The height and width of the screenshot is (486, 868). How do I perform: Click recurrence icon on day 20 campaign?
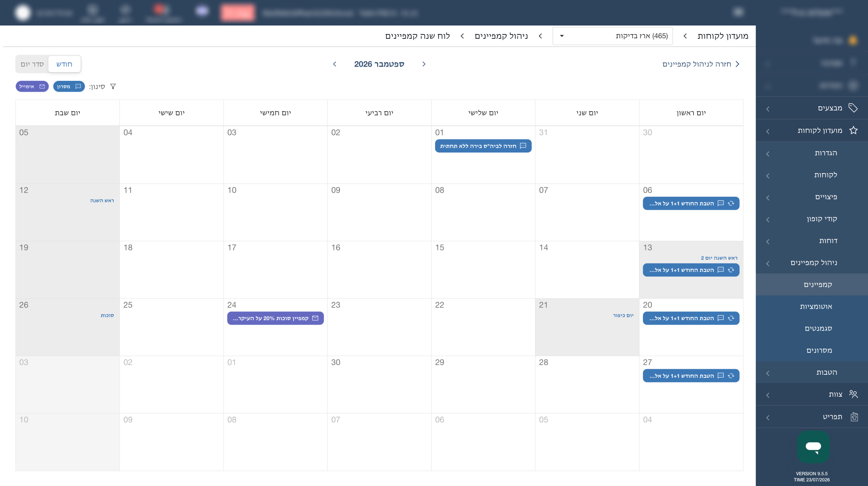point(731,318)
